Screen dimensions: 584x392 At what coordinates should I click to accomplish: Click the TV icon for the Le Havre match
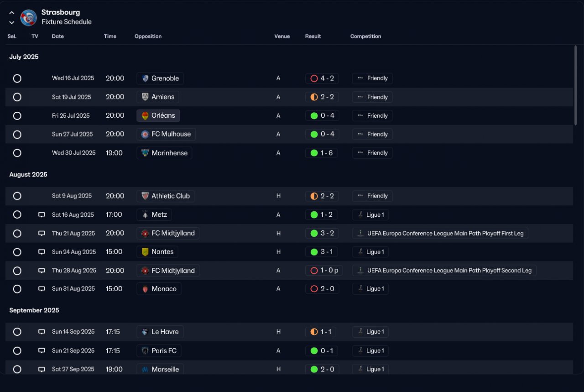42,332
